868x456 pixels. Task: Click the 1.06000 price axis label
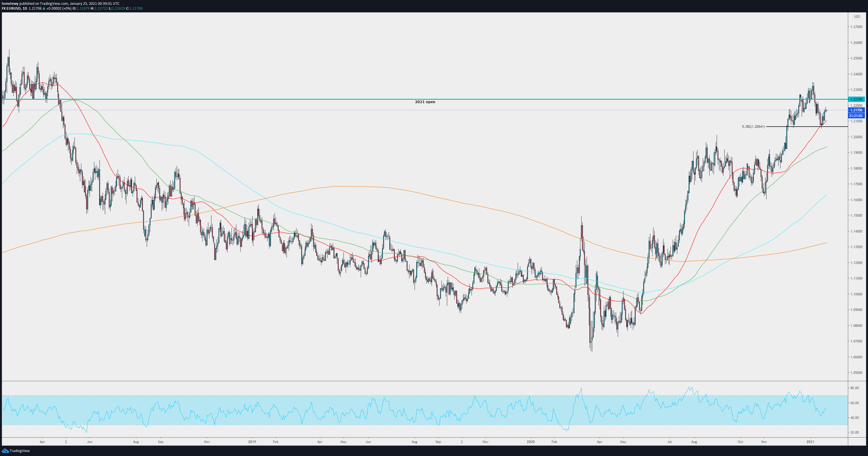[x=856, y=357]
